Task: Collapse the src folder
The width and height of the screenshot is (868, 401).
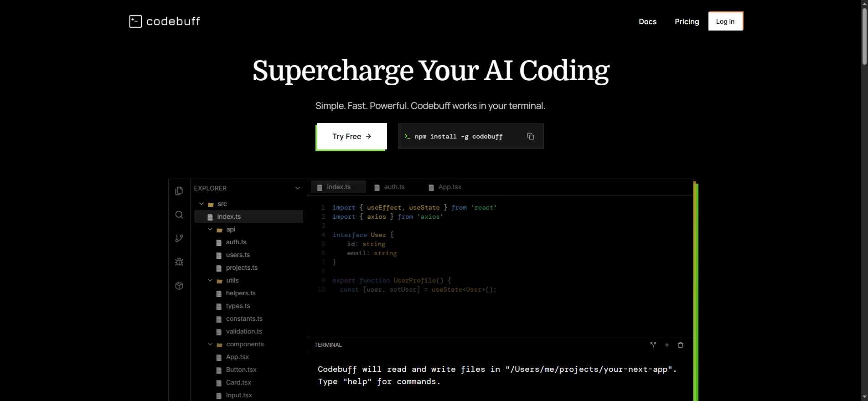Action: (201, 204)
